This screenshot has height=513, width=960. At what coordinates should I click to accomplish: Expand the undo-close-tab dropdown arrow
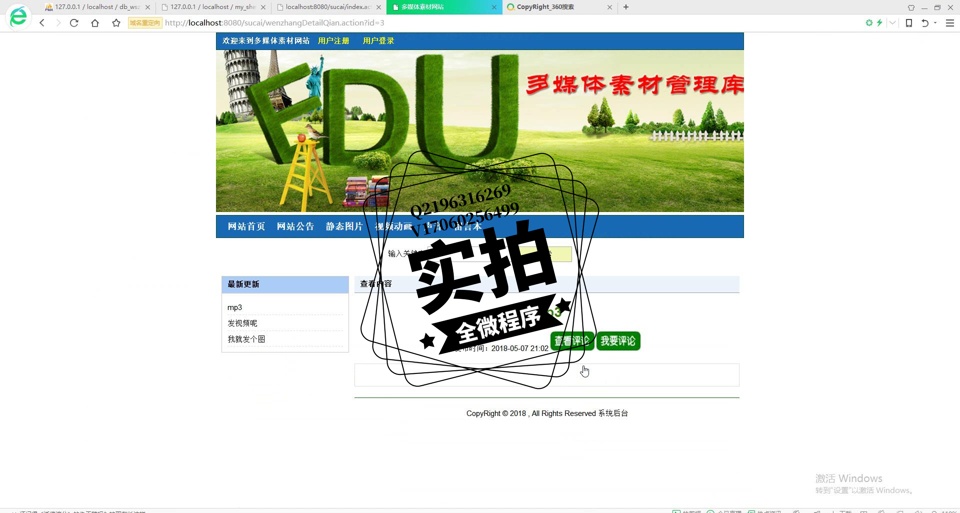tap(935, 22)
